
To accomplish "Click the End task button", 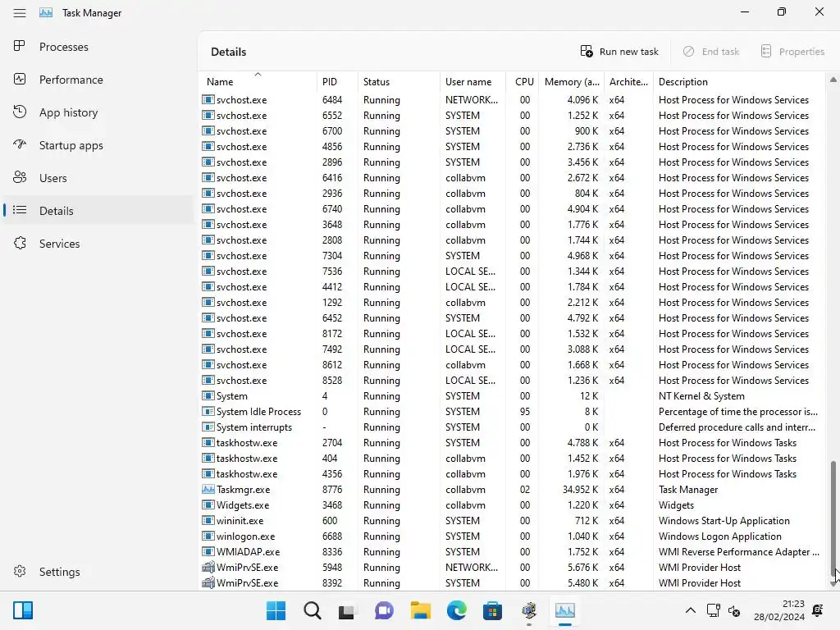I will click(711, 52).
